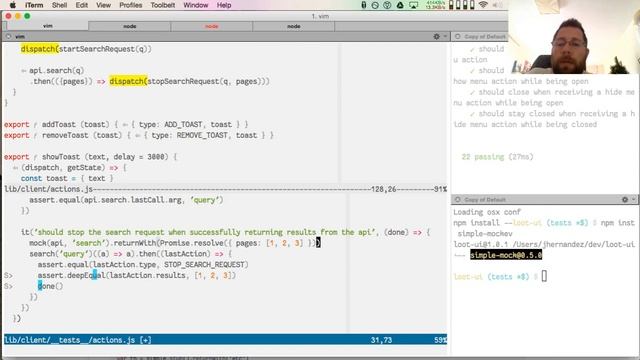Open dropdown arrow of lower Copy of Default pane
The width and height of the screenshot is (640, 360).
pyautogui.click(x=633, y=200)
